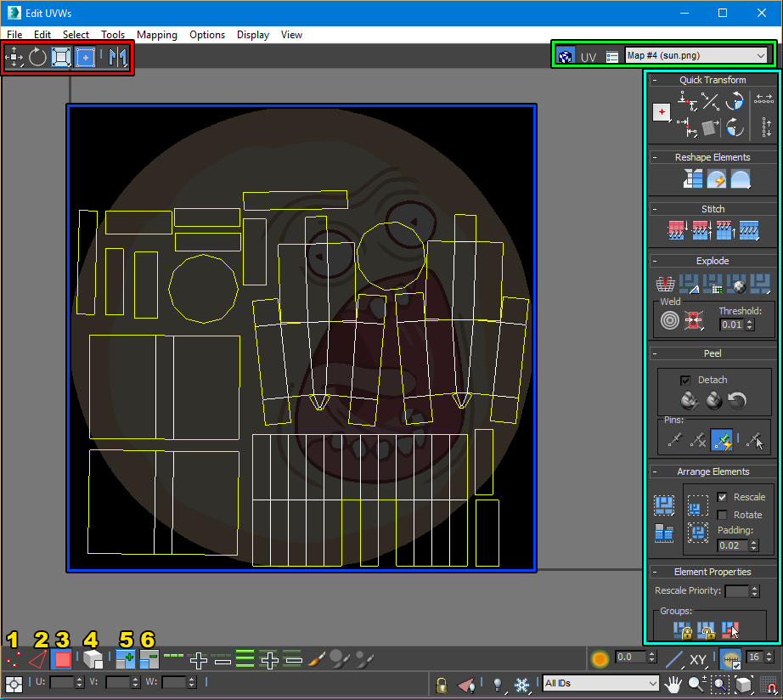
Task: Switch to Vertex sub-object mode
Action: pyautogui.click(x=13, y=658)
